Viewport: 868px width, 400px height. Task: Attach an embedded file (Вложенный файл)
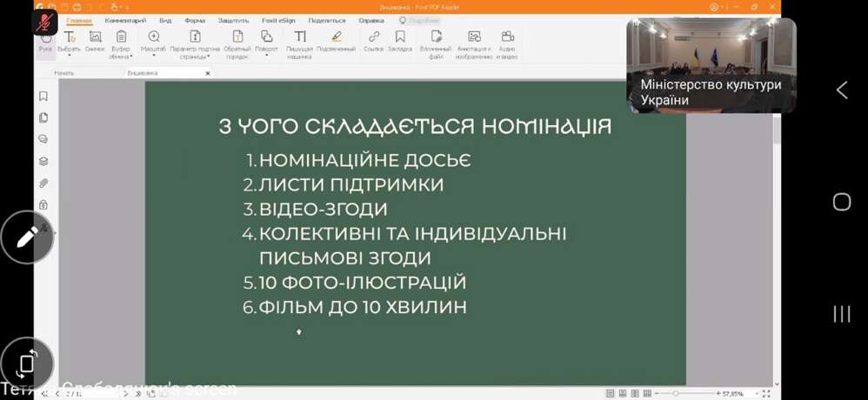point(436,45)
